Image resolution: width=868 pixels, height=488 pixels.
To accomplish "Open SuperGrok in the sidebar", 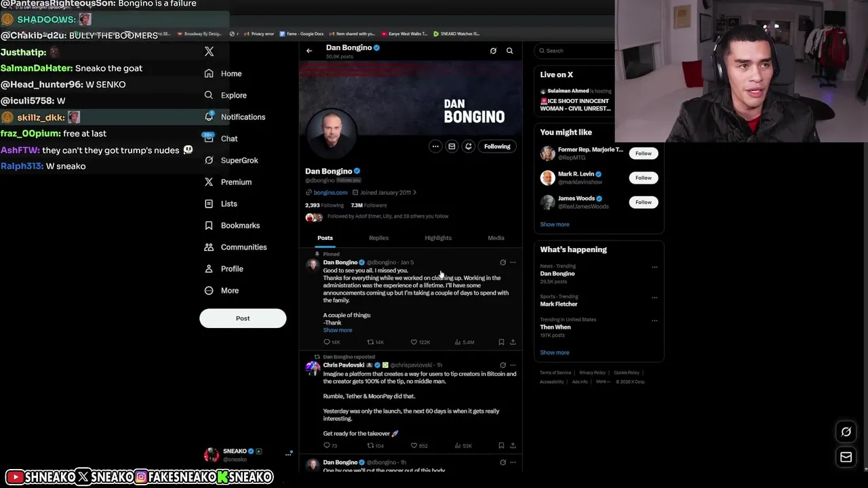I will click(x=231, y=160).
